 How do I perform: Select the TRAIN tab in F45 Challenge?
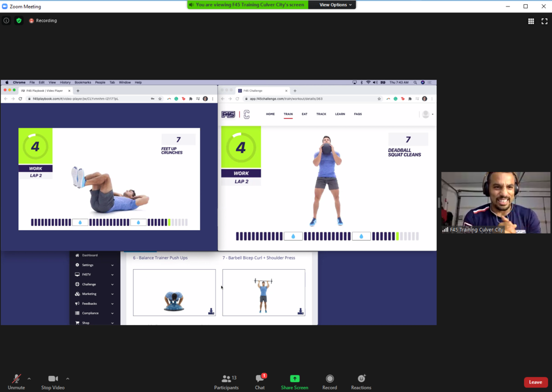[x=288, y=114]
